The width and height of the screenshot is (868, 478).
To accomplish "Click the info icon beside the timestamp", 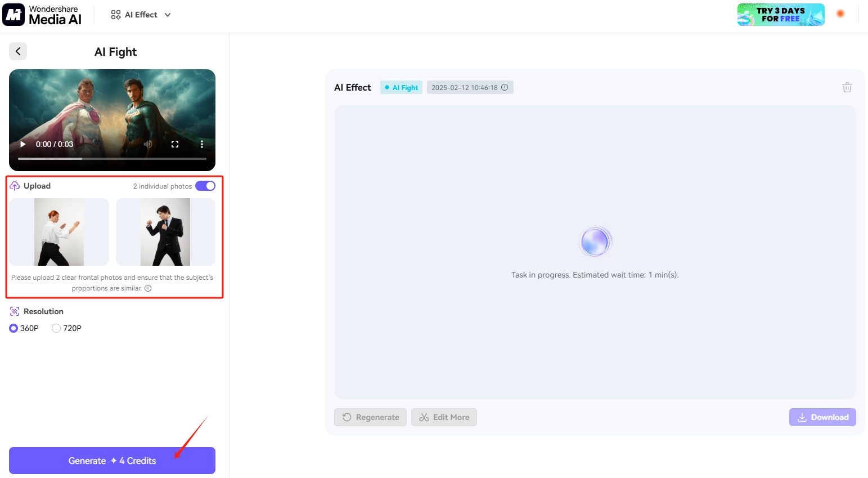I will [505, 87].
